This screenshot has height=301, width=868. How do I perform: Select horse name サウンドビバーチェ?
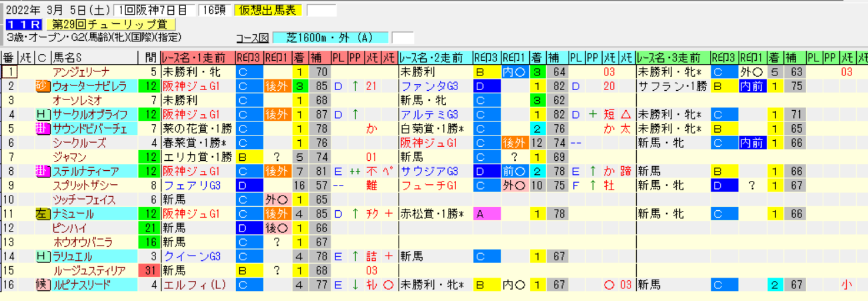pyautogui.click(x=89, y=128)
